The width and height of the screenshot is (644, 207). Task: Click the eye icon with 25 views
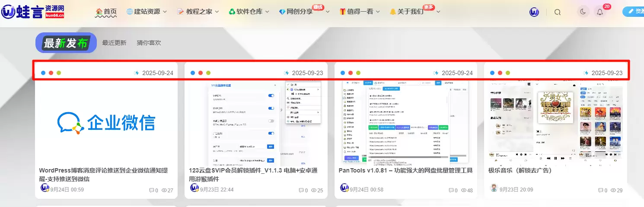coord(314,190)
